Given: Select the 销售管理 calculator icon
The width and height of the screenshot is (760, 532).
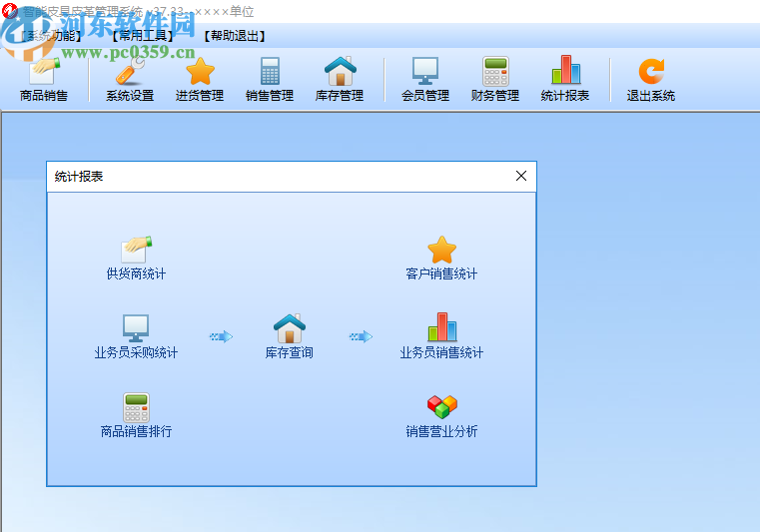Looking at the screenshot, I should [270, 72].
